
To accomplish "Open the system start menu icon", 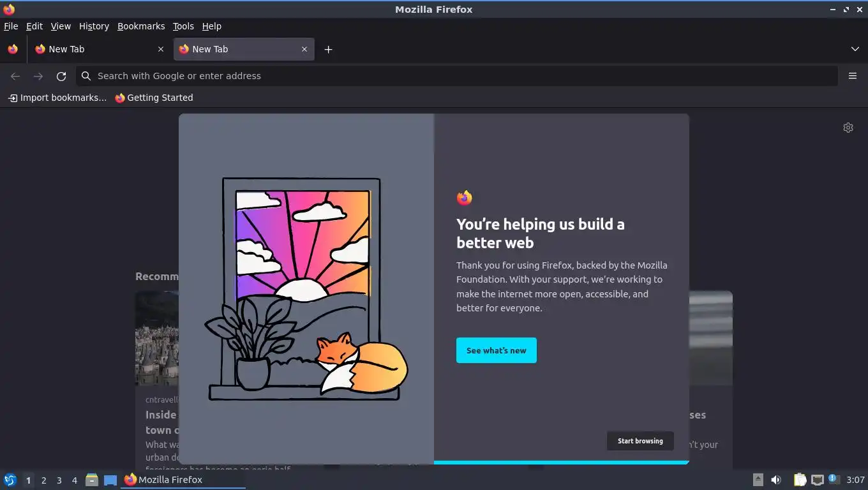I will point(10,480).
